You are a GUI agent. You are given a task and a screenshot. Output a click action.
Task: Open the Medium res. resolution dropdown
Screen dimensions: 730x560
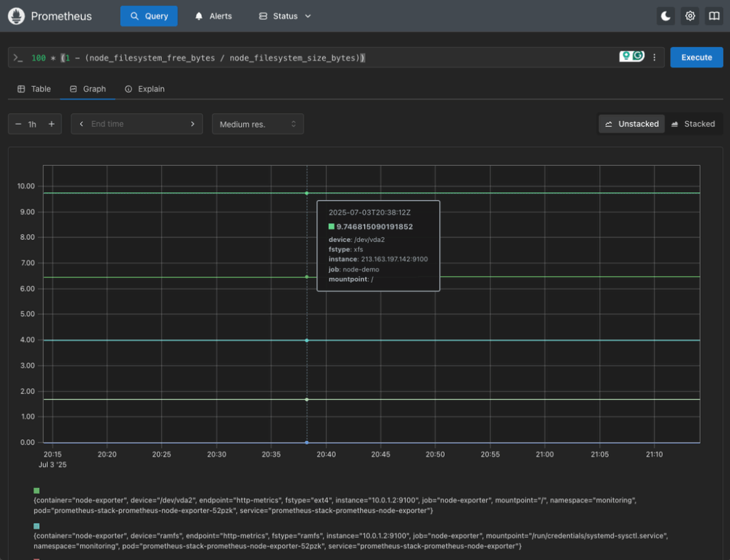click(258, 124)
